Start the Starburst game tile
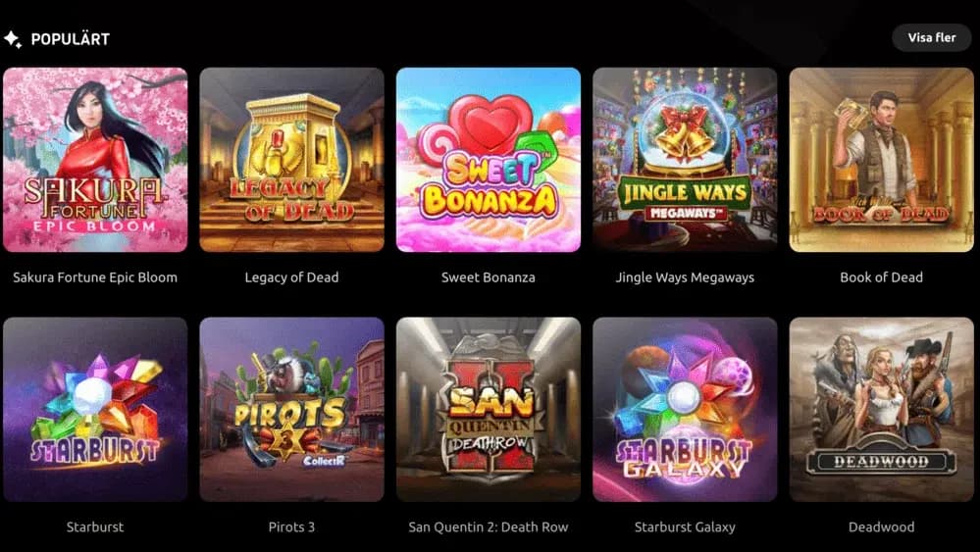The image size is (980, 552). click(x=95, y=410)
